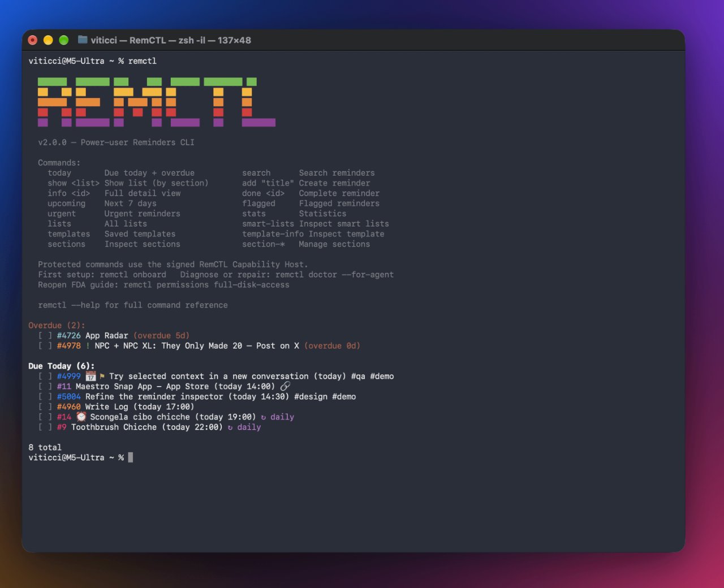724x588 pixels.
Task: Click the 'show <list>' command name
Action: click(x=74, y=183)
